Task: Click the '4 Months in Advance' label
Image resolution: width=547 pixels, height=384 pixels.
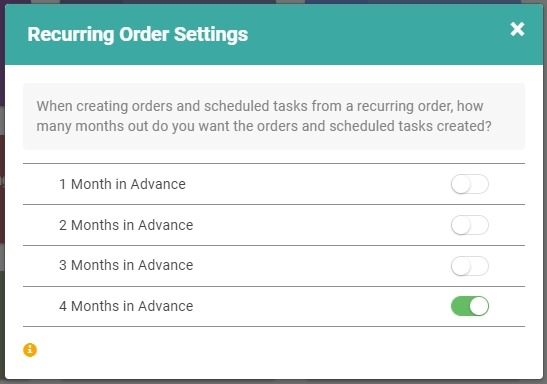Action: point(126,306)
